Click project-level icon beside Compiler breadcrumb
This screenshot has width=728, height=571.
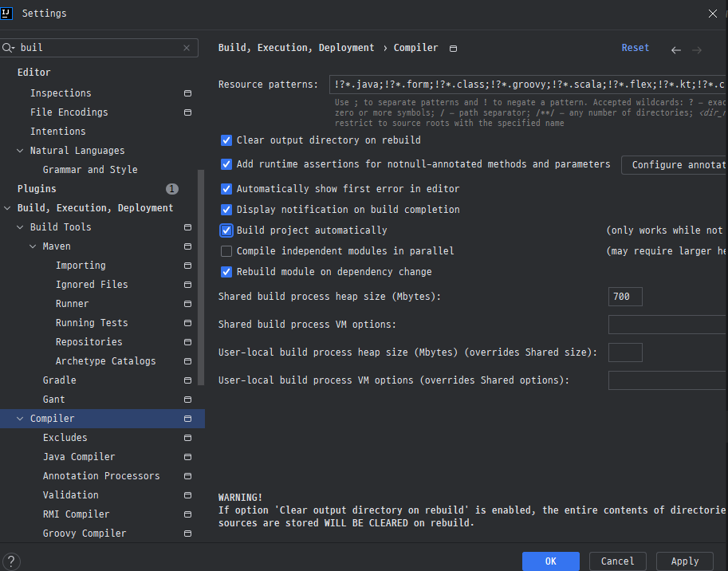(x=453, y=49)
